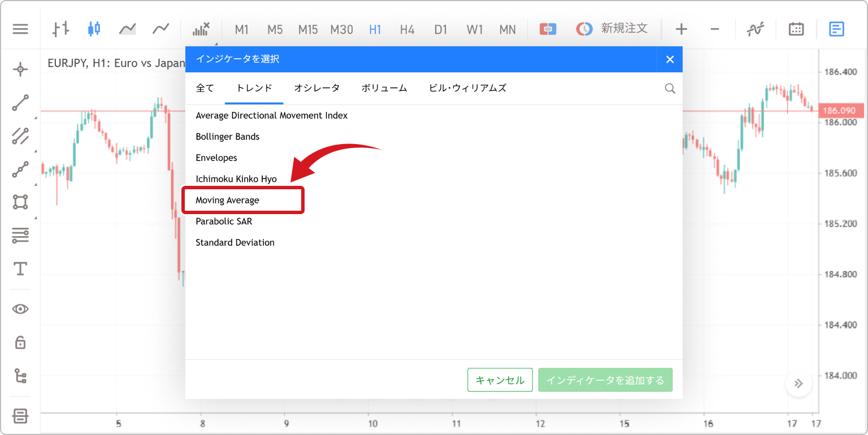Open the chart auto-scroll wave icon
The height and width of the screenshot is (435, 868).
[755, 29]
